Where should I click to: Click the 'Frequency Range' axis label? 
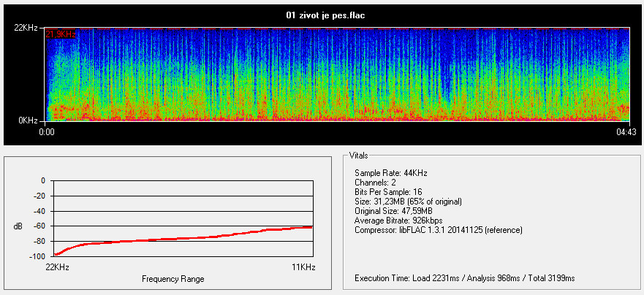[x=173, y=279]
